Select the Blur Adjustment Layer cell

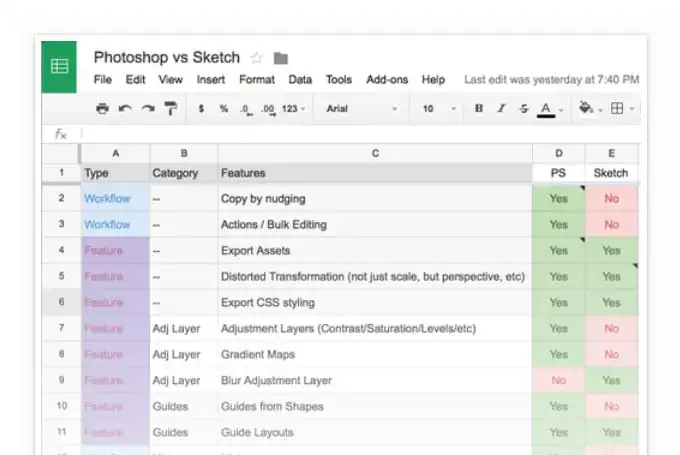[375, 380]
